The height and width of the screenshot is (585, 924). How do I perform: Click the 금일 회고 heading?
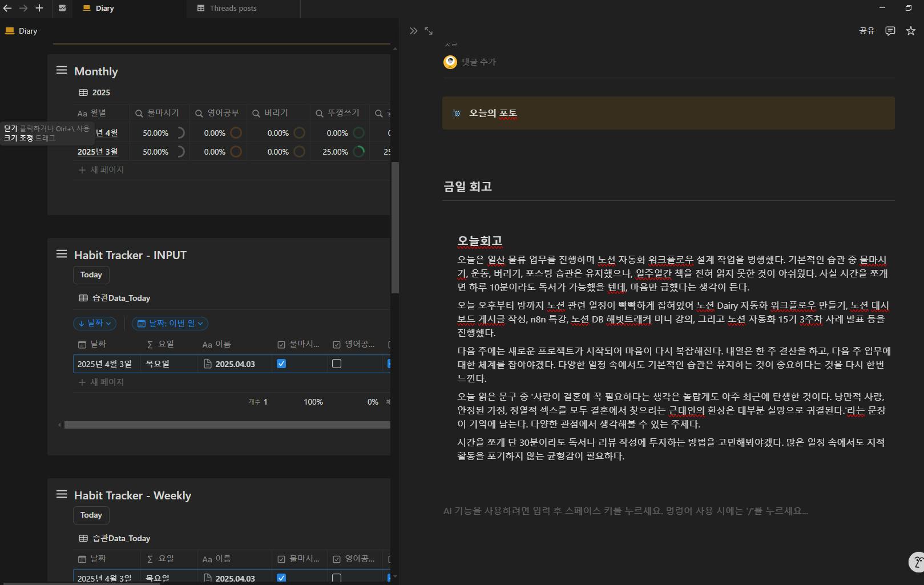[467, 186]
